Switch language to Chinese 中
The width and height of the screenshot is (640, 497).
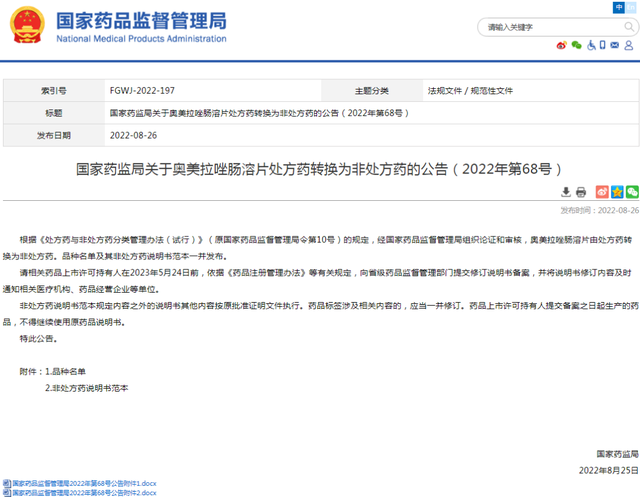[x=619, y=7]
